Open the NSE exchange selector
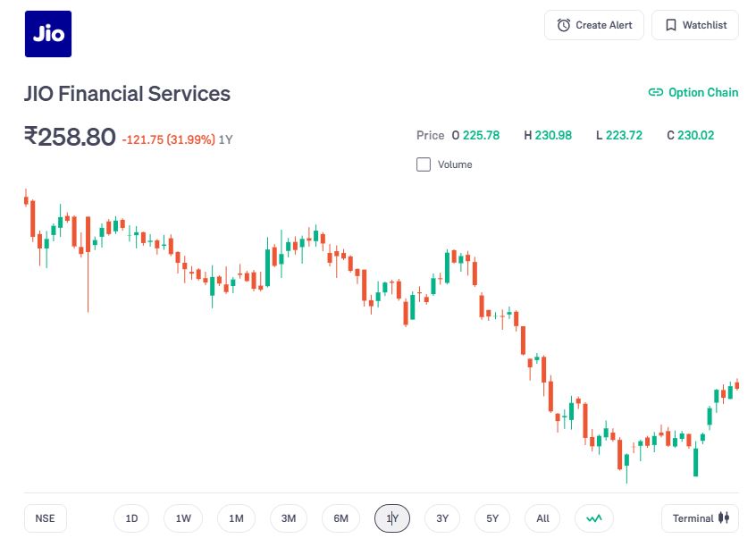Screen dimensions: 756x547 coord(45,518)
